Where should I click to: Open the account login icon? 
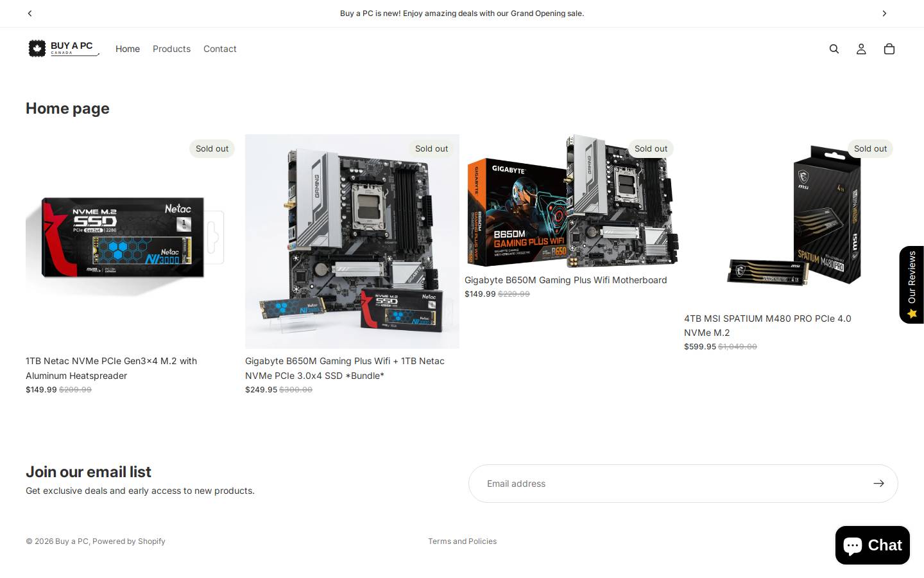[861, 49]
